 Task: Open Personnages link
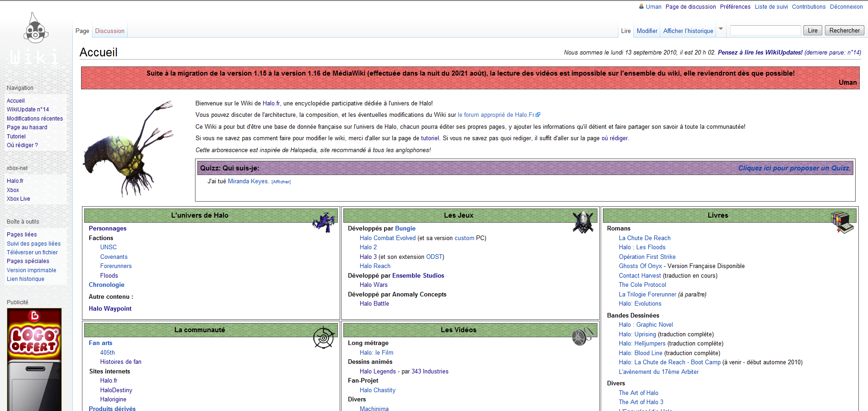click(108, 229)
